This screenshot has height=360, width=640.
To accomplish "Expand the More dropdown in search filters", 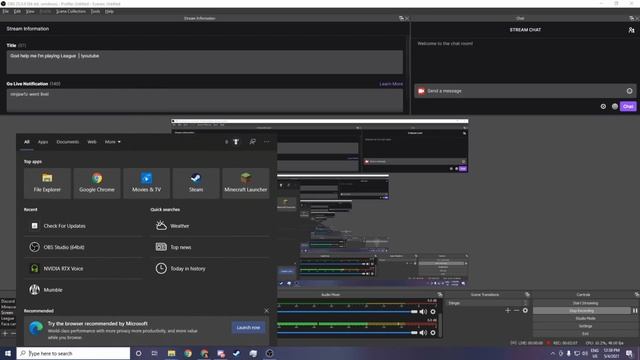I will pos(113,142).
